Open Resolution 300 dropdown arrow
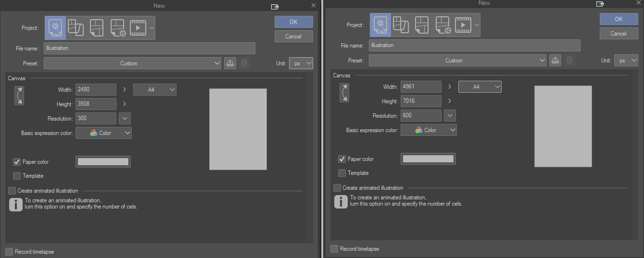The height and width of the screenshot is (258, 644). (125, 118)
